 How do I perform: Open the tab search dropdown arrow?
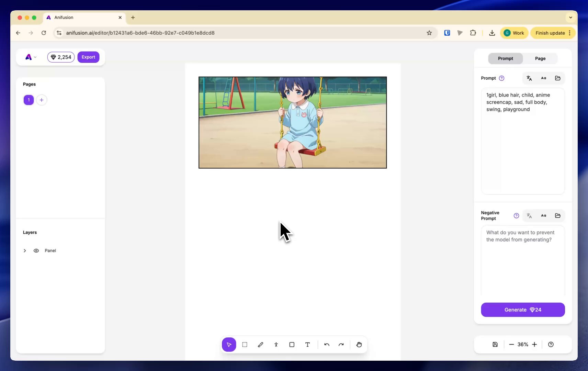[x=570, y=18]
